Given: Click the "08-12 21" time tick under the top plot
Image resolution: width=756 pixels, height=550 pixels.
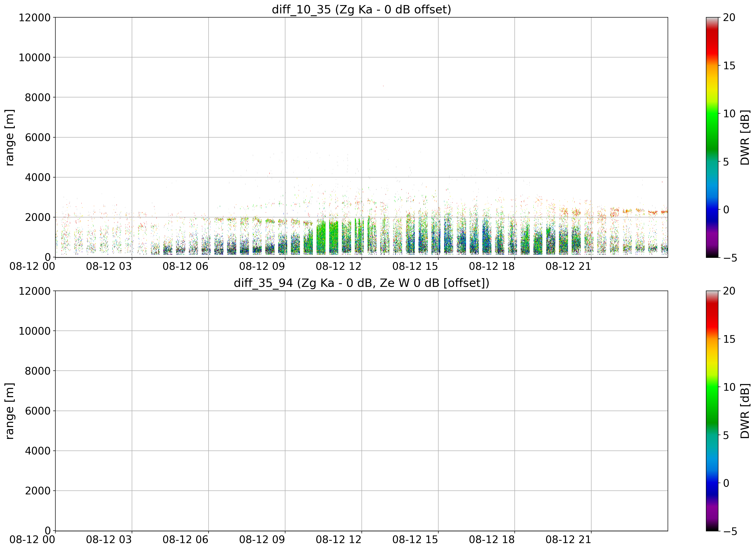Looking at the screenshot, I should pos(568,267).
